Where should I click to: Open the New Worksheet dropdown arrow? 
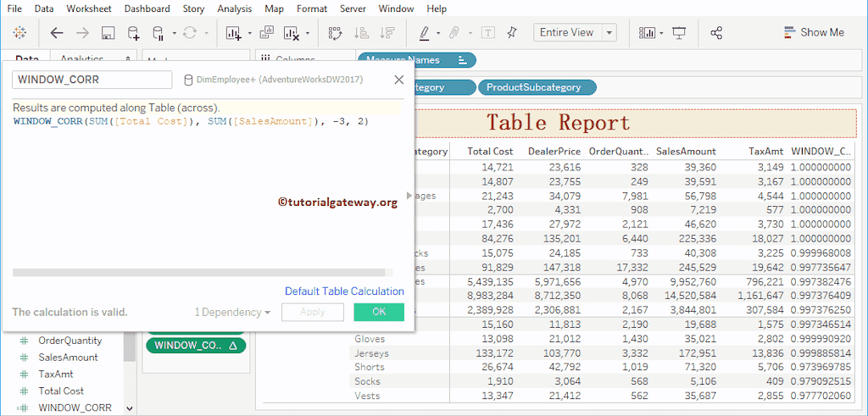[249, 33]
